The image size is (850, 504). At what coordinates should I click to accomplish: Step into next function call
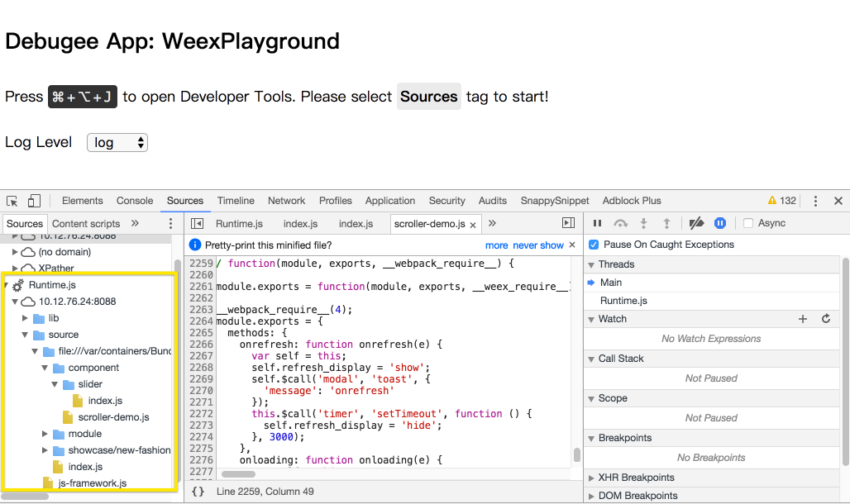click(x=643, y=223)
